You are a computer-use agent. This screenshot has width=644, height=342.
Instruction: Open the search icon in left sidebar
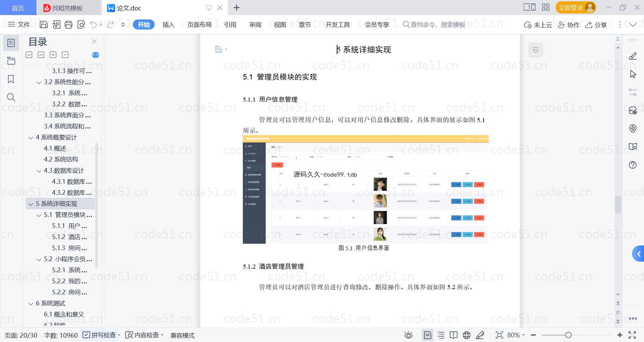pos(11,97)
